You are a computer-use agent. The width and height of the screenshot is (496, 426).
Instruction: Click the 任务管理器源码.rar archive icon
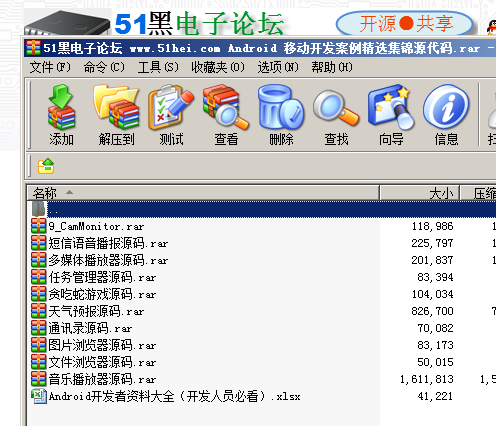tap(38, 277)
